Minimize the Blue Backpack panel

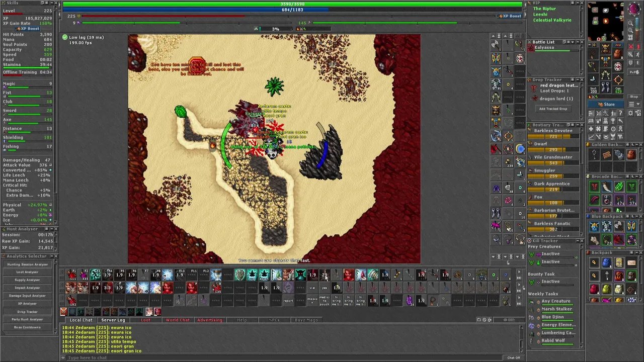click(x=636, y=216)
